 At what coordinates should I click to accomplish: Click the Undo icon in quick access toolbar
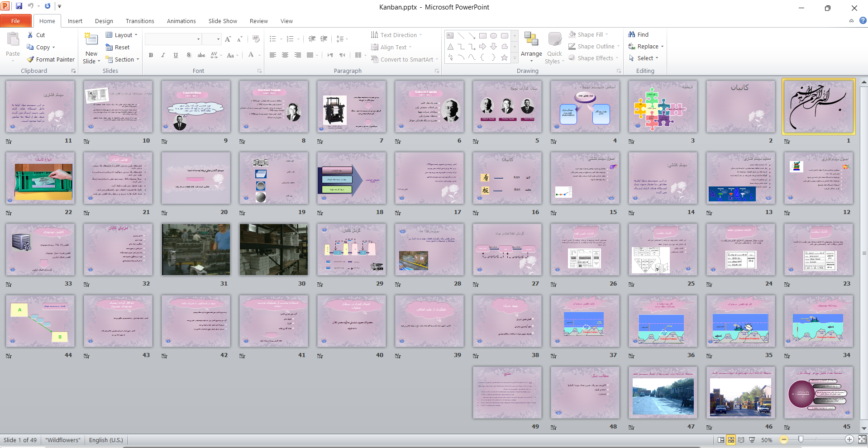pyautogui.click(x=31, y=6)
